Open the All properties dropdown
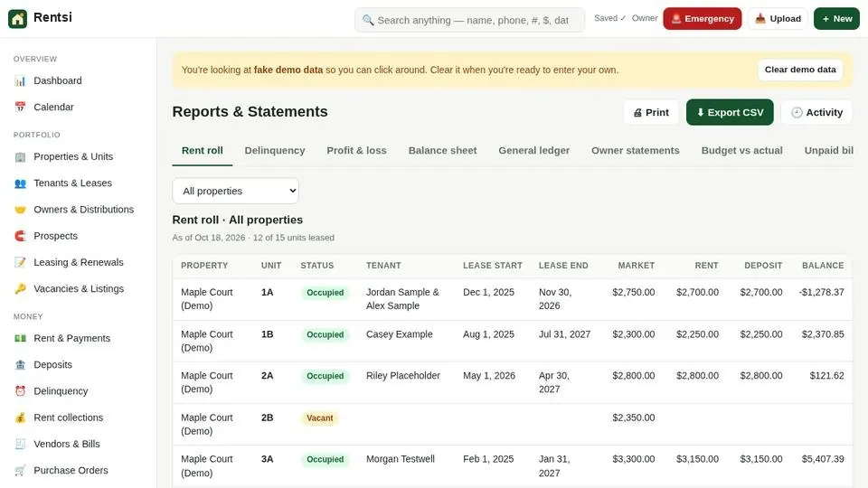The image size is (868, 488). [236, 191]
